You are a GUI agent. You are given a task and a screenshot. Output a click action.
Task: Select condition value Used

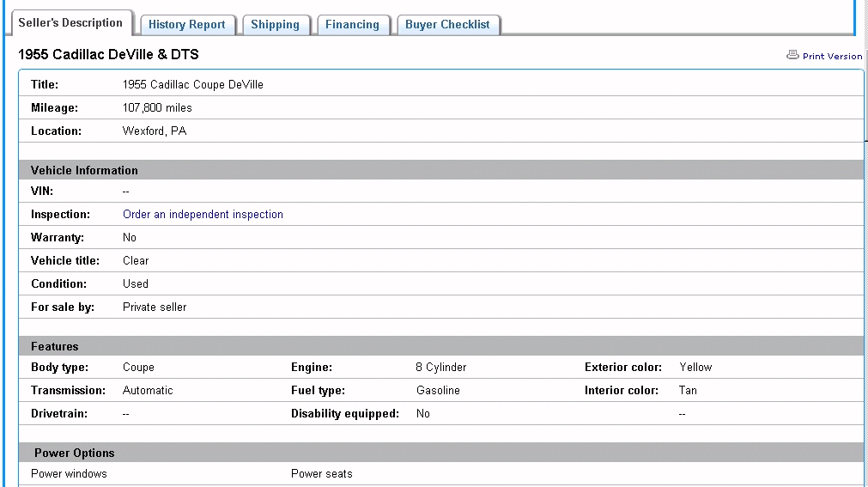[136, 284]
